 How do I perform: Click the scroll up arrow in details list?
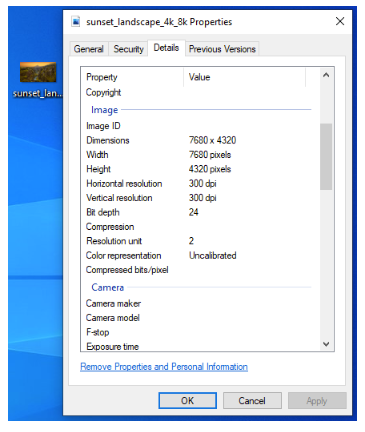click(326, 75)
